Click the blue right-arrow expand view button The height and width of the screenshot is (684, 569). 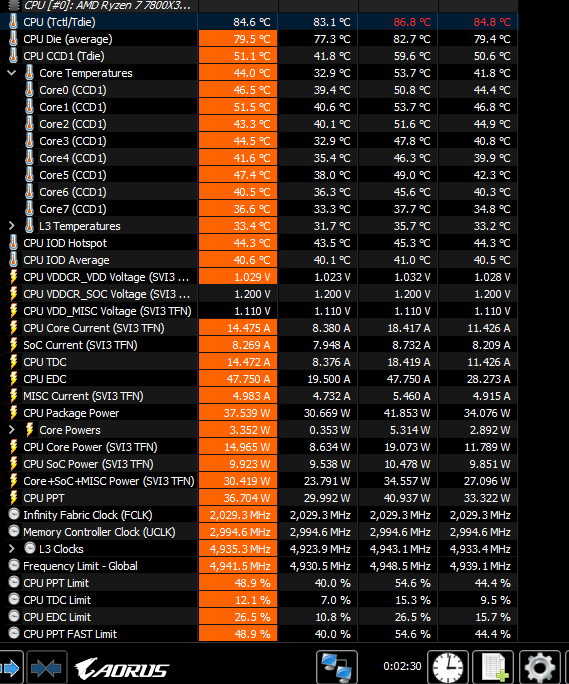click(x=10, y=667)
